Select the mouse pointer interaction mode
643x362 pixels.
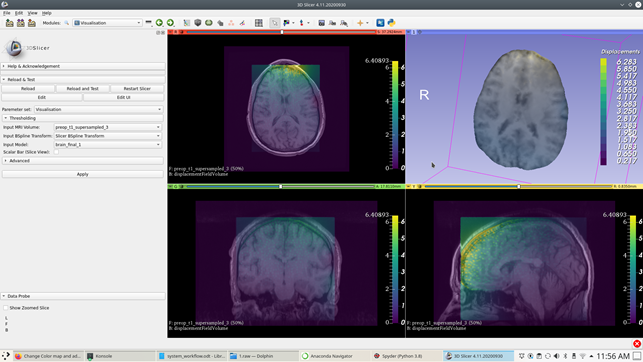pos(274,23)
